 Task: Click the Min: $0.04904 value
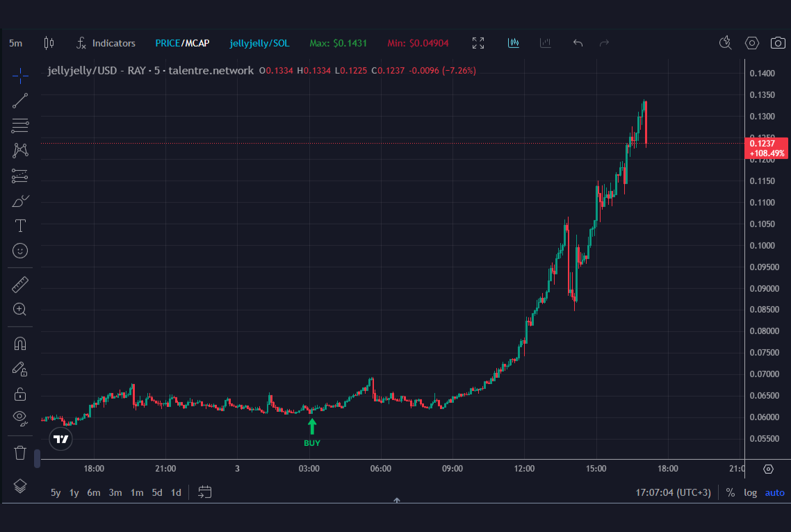pyautogui.click(x=418, y=43)
